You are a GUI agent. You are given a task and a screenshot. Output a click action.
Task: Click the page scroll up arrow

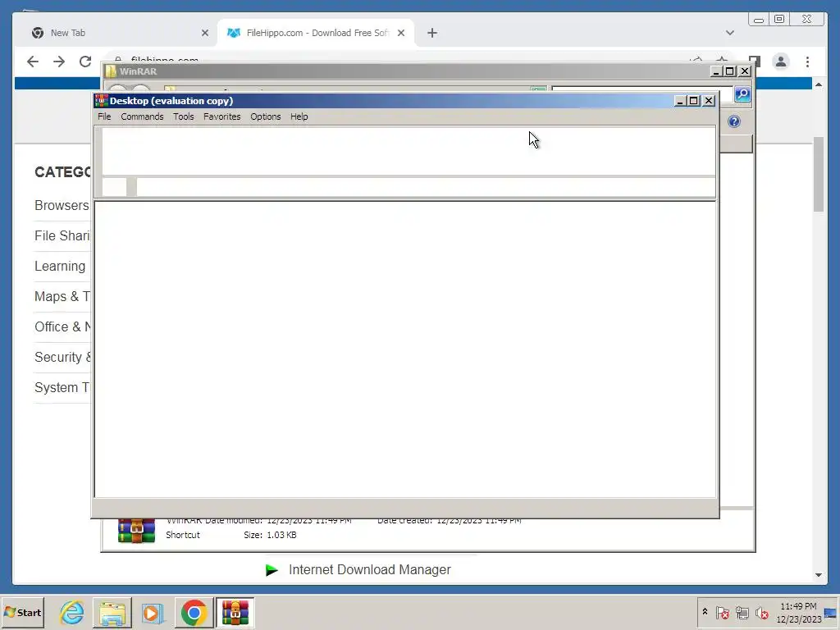pyautogui.click(x=818, y=84)
